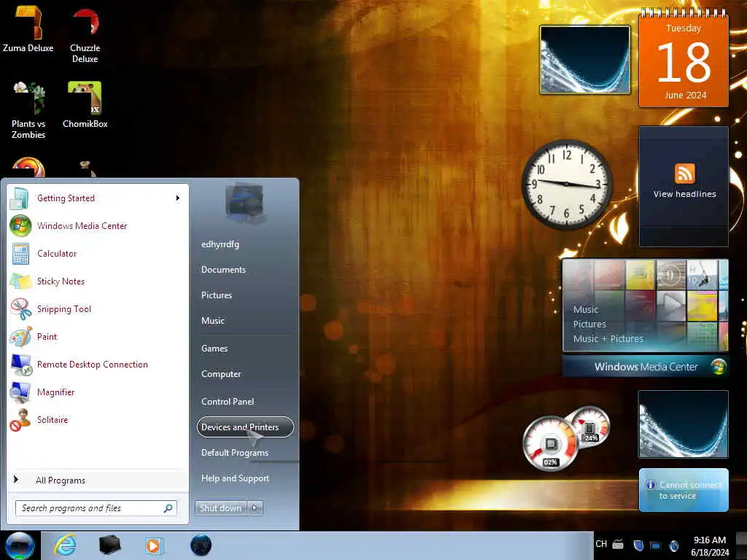Expand All Programs list

click(61, 480)
